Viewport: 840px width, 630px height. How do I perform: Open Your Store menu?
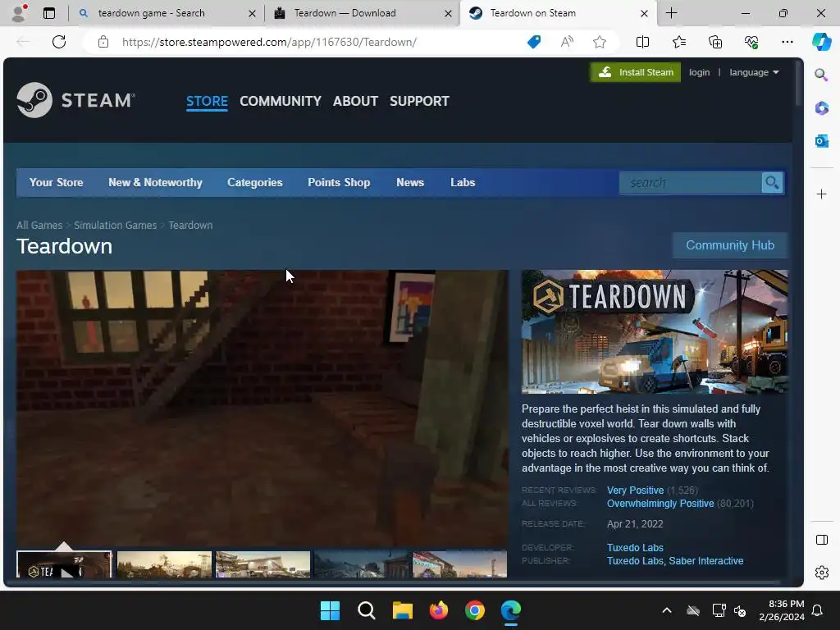(x=57, y=183)
